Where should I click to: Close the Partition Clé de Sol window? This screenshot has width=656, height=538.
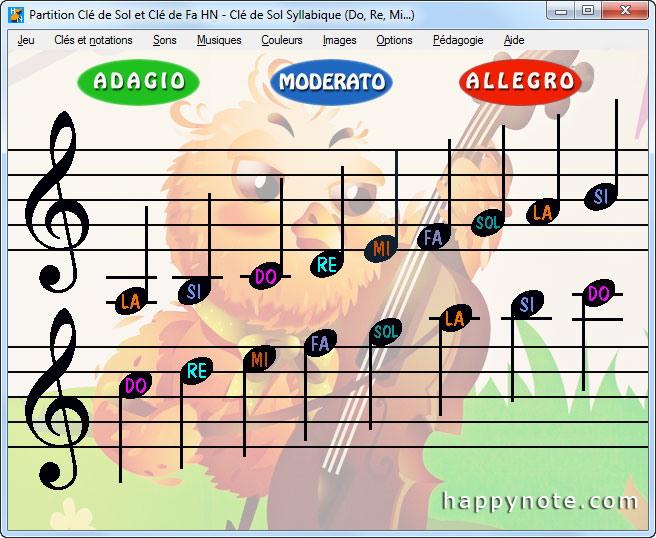(x=625, y=11)
